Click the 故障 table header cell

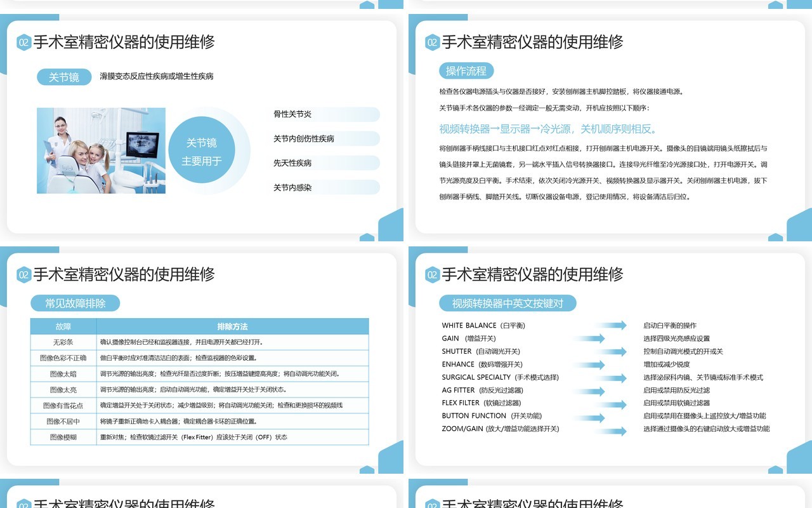point(63,326)
